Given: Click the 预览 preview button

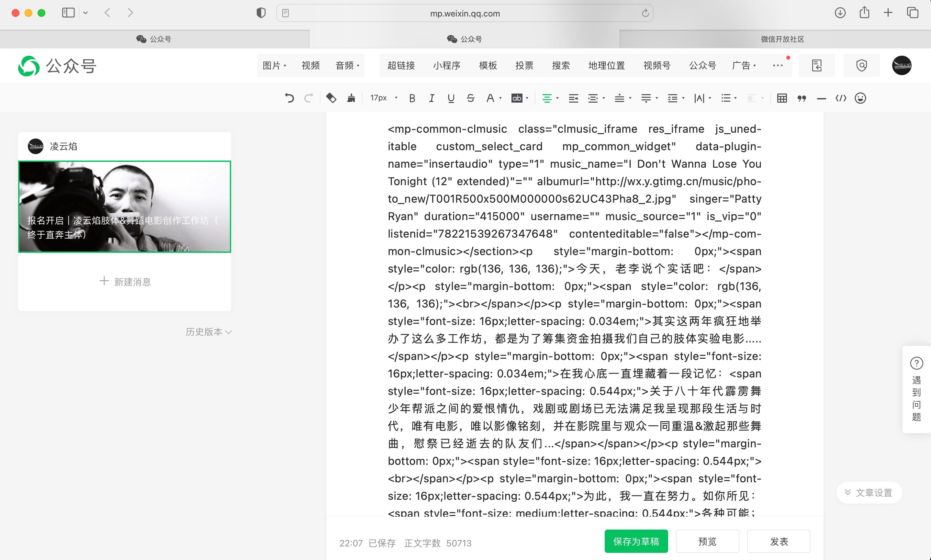Looking at the screenshot, I should [707, 542].
